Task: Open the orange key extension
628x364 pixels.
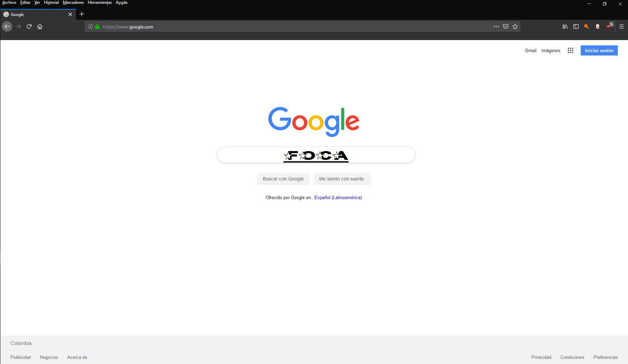Action: pos(586,26)
